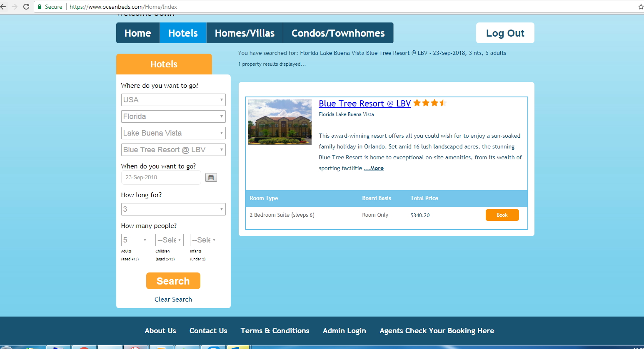Screen dimensions: 644x349
Task: Click the Log Out button
Action: tap(505, 33)
